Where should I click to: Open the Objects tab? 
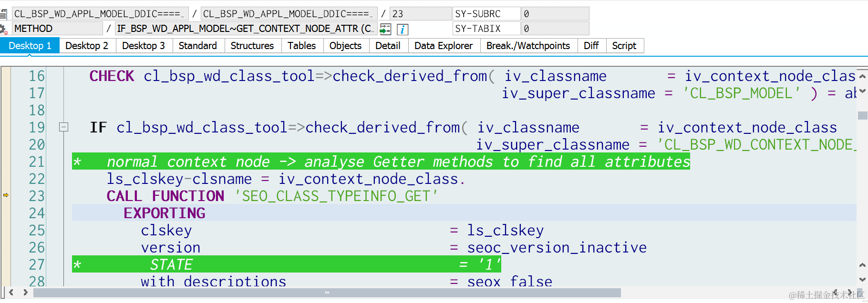click(x=346, y=46)
